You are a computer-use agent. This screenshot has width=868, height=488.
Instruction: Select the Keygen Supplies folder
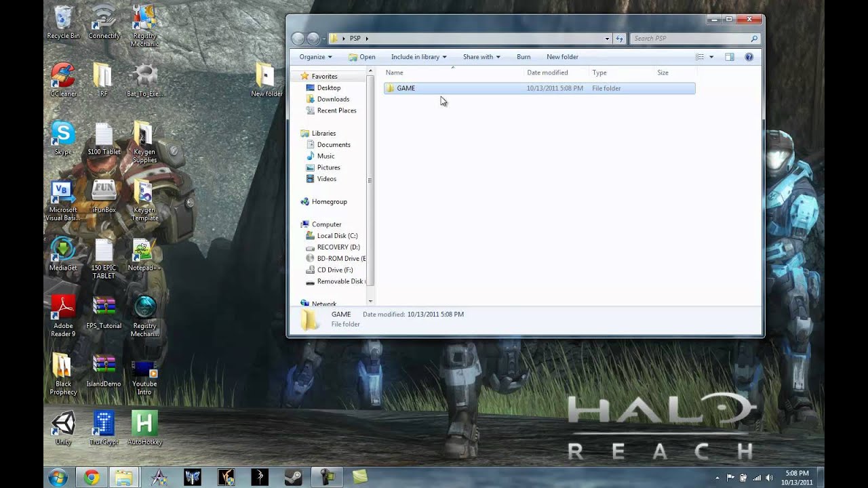[144, 142]
